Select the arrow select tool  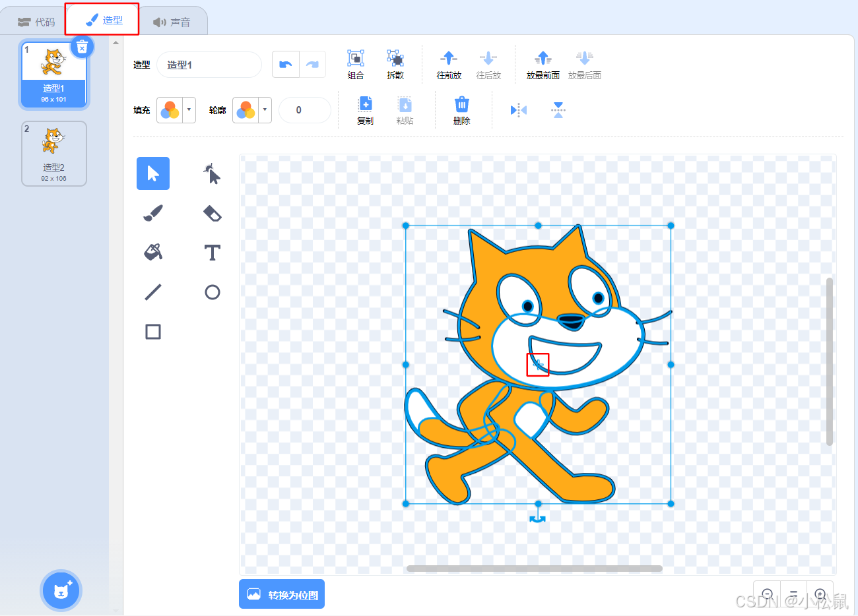click(153, 173)
